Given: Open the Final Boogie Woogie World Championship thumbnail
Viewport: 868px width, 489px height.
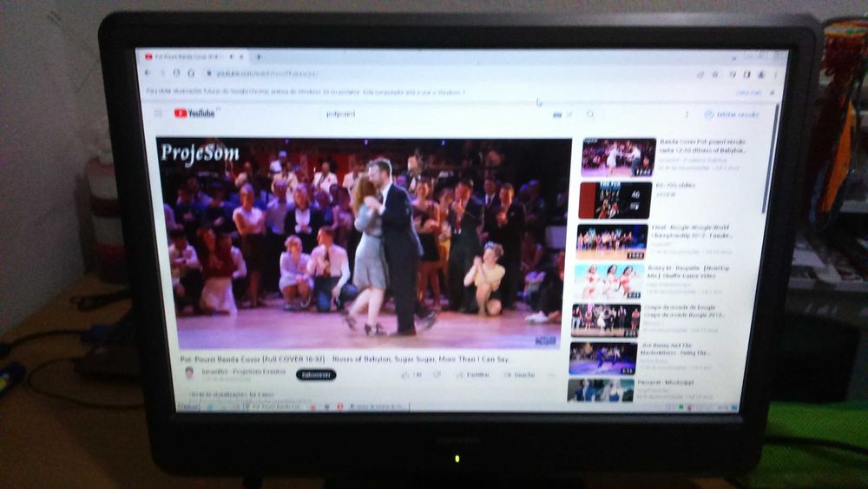Looking at the screenshot, I should (x=612, y=241).
